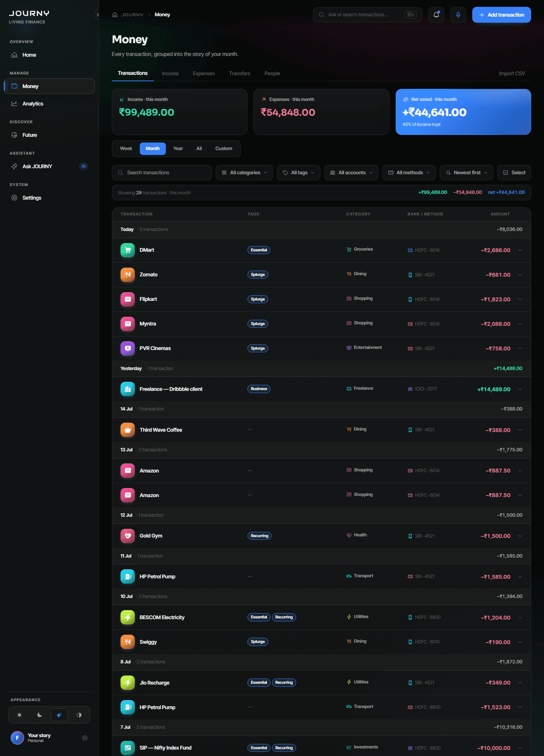544x756 pixels.
Task: Click the Essential tag on DMart
Action: pos(259,250)
